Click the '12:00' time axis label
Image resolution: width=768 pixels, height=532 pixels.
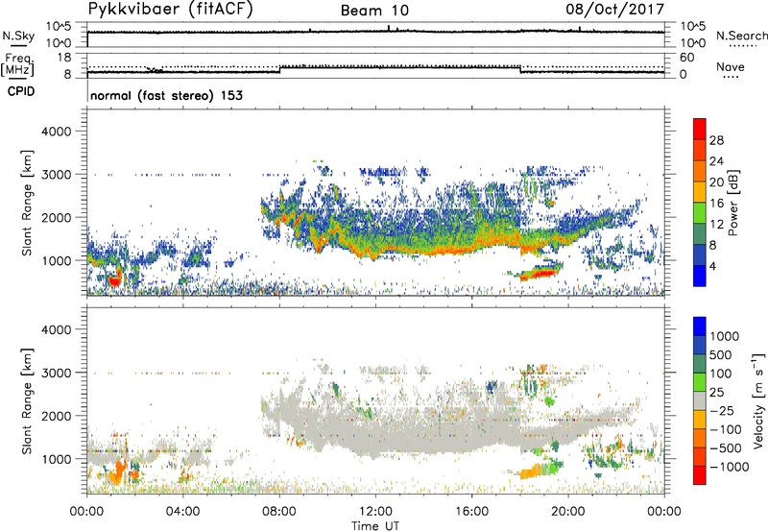click(x=375, y=511)
